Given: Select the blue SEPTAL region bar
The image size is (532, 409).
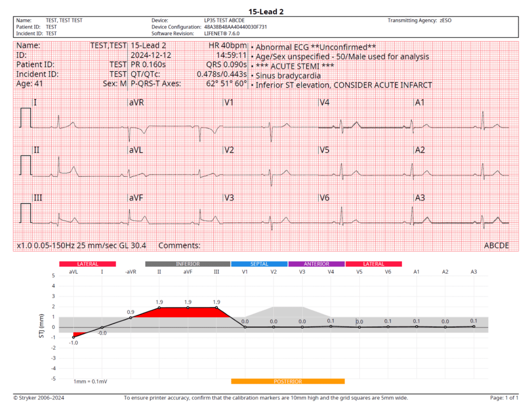Looking at the screenshot, I should pos(259,264).
